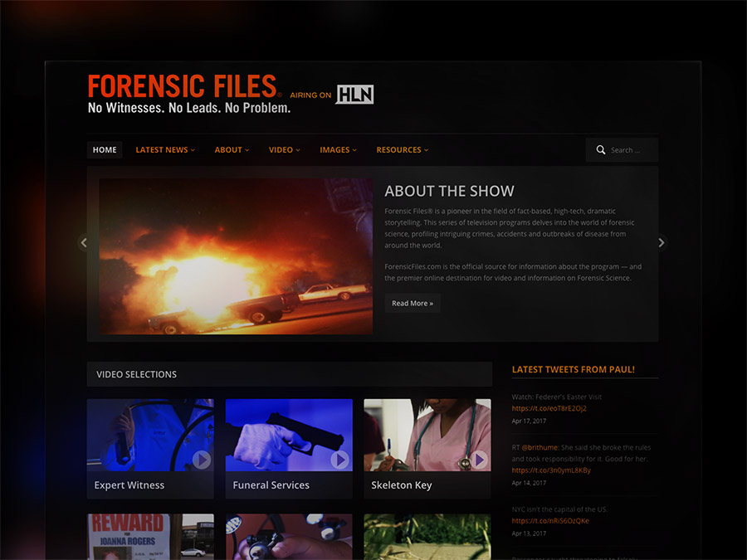Open tweet link t.co/3n0ymL8KBy
The height and width of the screenshot is (560, 747).
pos(551,470)
